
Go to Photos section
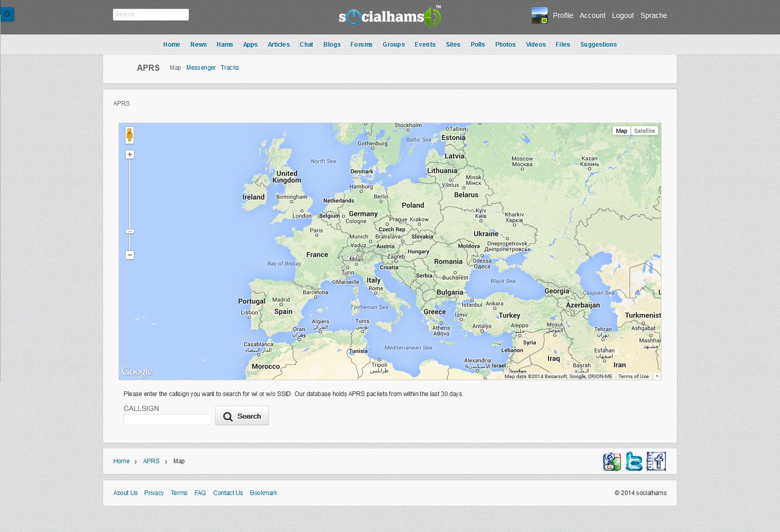(x=505, y=45)
